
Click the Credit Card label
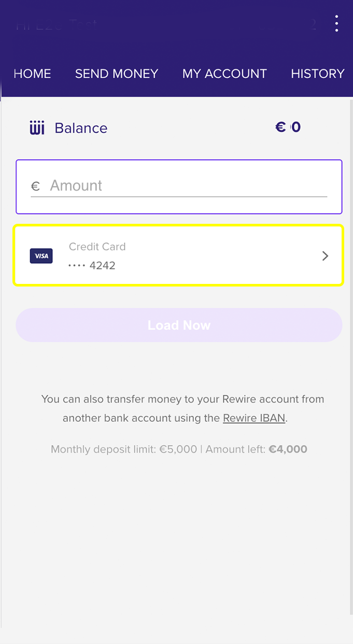point(97,247)
